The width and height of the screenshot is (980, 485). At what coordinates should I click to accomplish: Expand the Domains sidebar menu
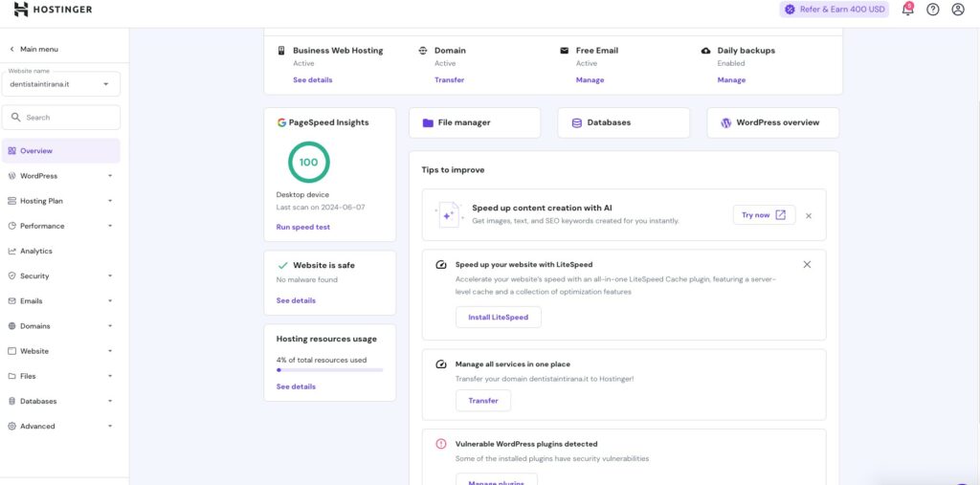click(x=110, y=326)
